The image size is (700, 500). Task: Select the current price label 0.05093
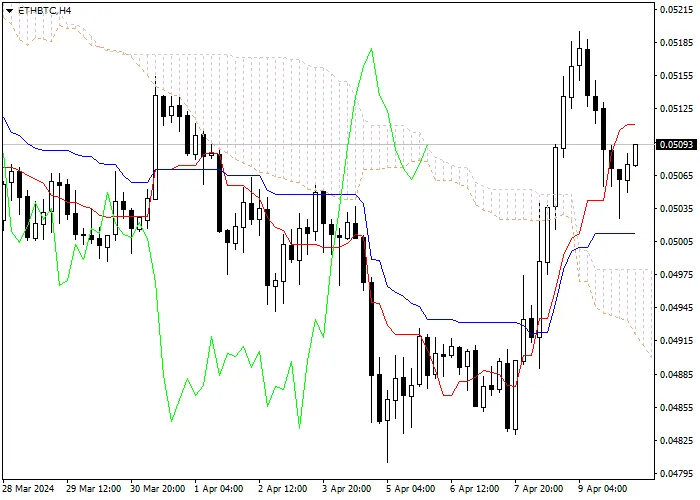[x=677, y=145]
